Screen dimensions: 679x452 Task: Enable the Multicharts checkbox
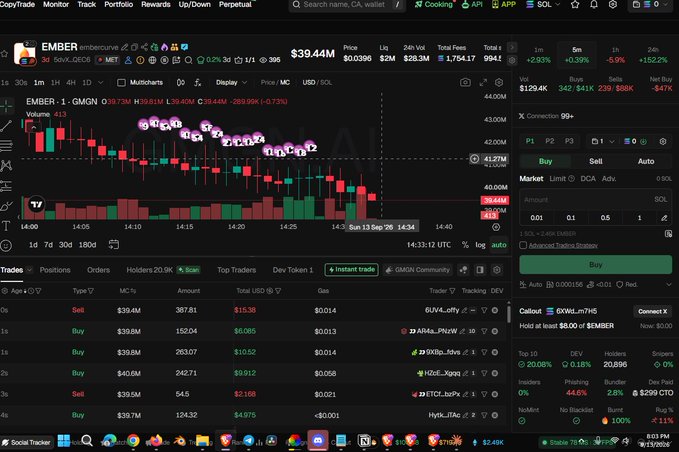122,82
